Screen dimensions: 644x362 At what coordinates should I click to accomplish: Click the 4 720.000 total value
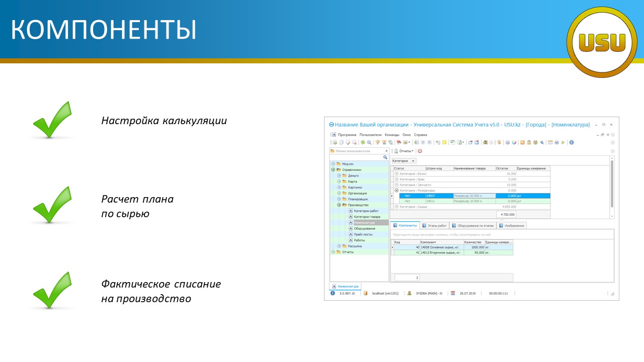(507, 214)
